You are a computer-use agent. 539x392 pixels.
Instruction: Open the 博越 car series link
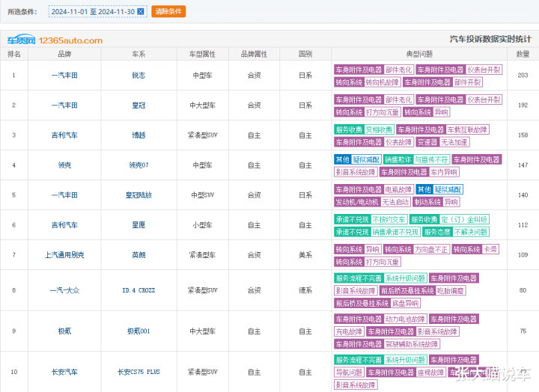click(138, 135)
